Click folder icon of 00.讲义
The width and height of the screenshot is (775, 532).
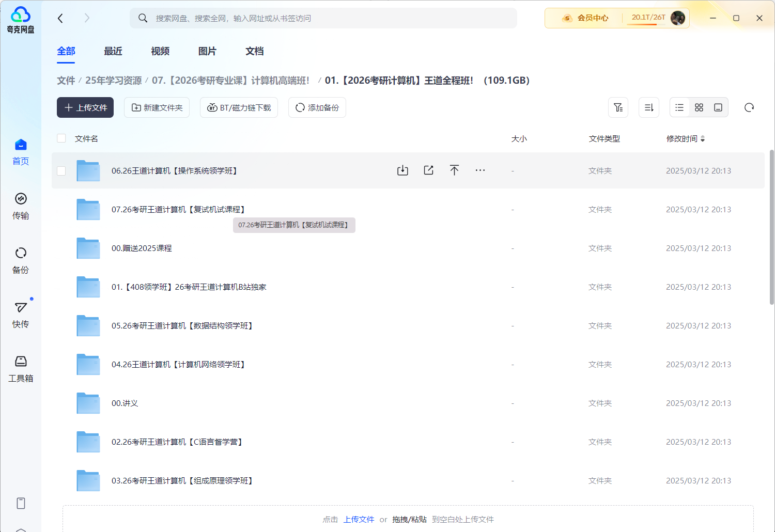(88, 403)
